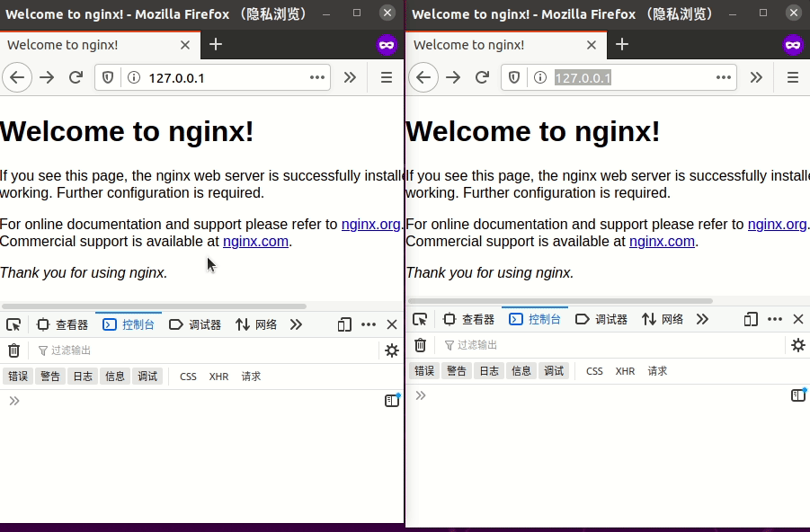This screenshot has width=810, height=532.
Task: Toggle the 错误 filter in the left console
Action: (x=18, y=377)
